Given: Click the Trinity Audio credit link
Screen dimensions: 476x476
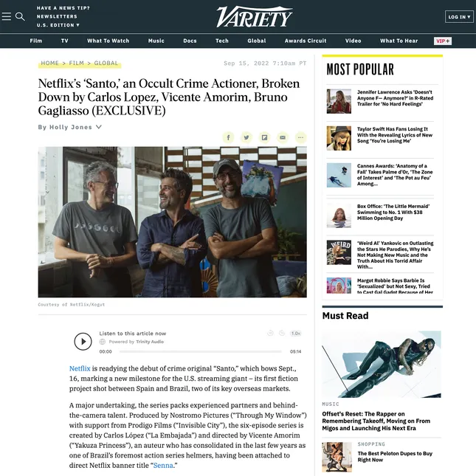Looking at the screenshot, I should tap(150, 342).
